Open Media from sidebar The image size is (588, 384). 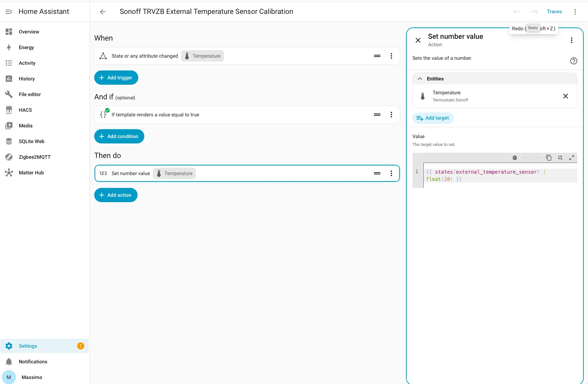pyautogui.click(x=44, y=126)
